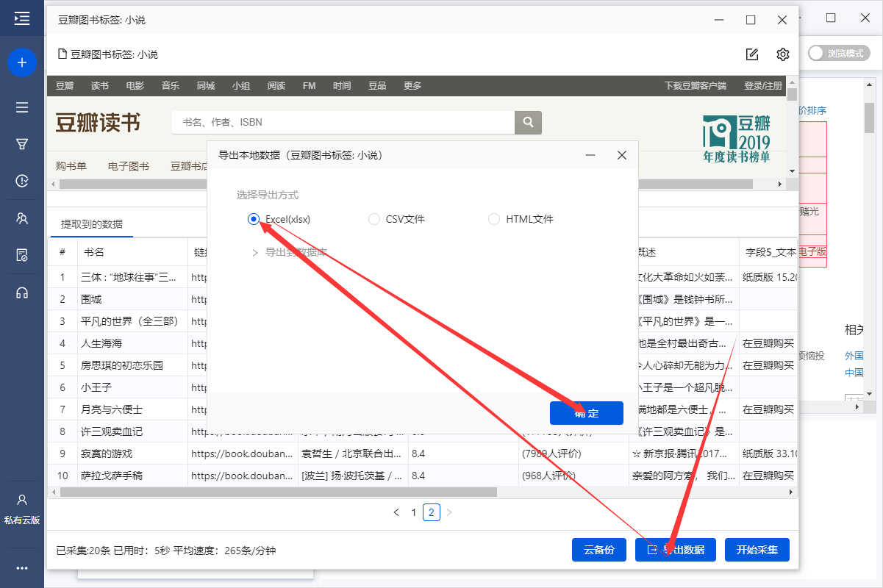Click the Douban search magnifier button

528,122
